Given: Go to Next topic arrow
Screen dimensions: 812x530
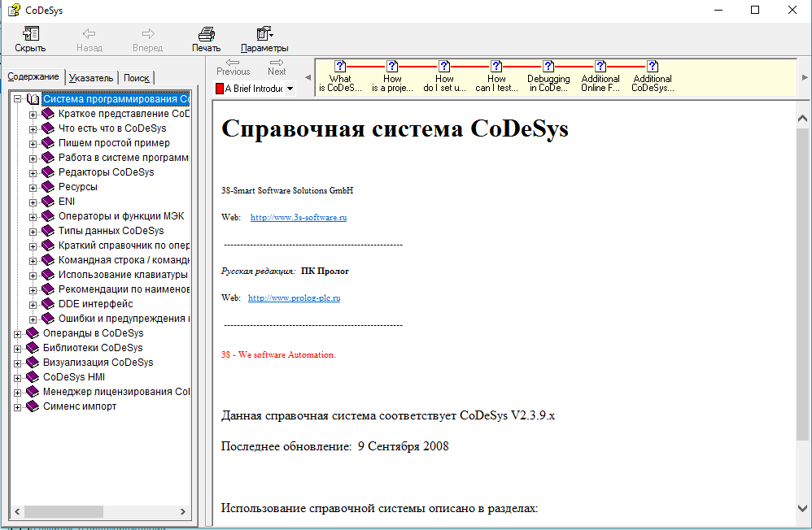Looking at the screenshot, I should (277, 63).
